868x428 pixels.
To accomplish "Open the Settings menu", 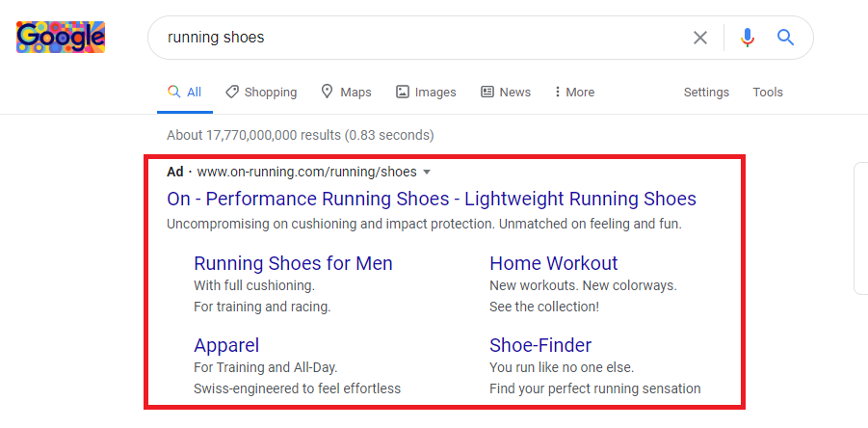I will point(706,93).
